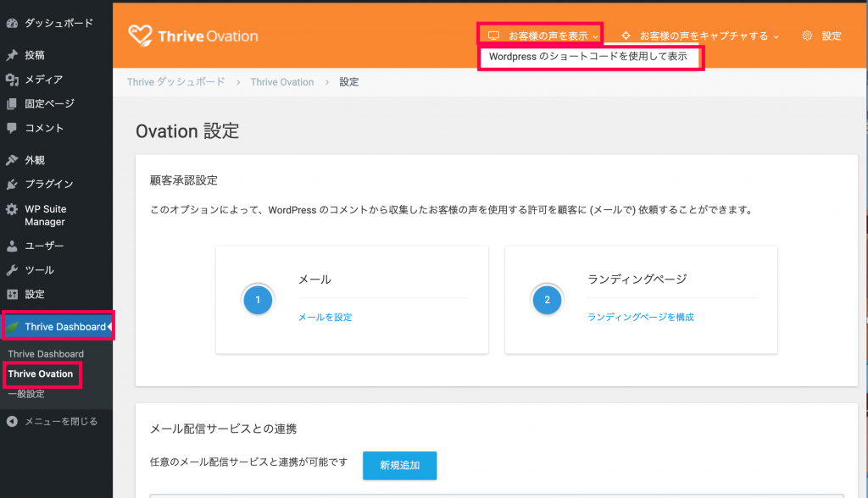Open 外観 in the sidebar

click(x=34, y=160)
